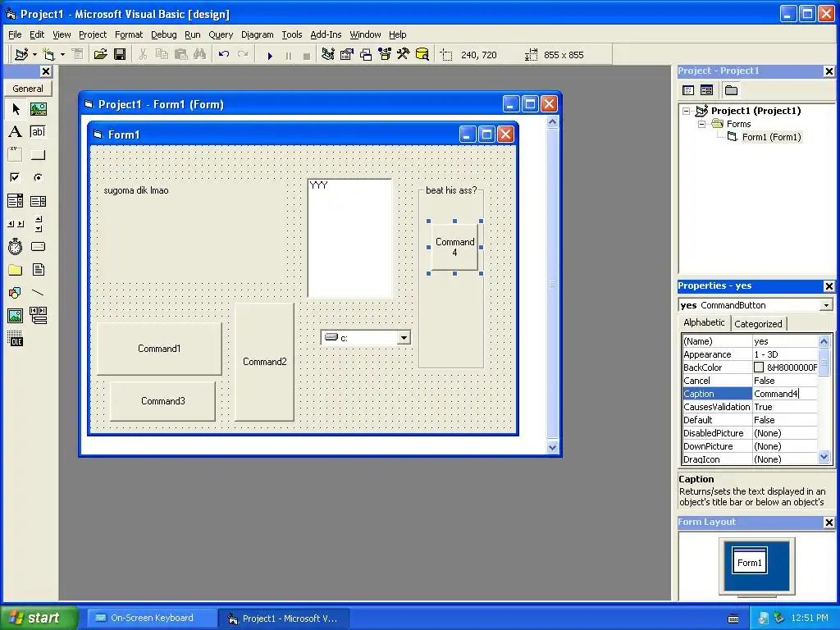Select the Command2 button on Form1
This screenshot has height=630, width=840.
point(265,362)
